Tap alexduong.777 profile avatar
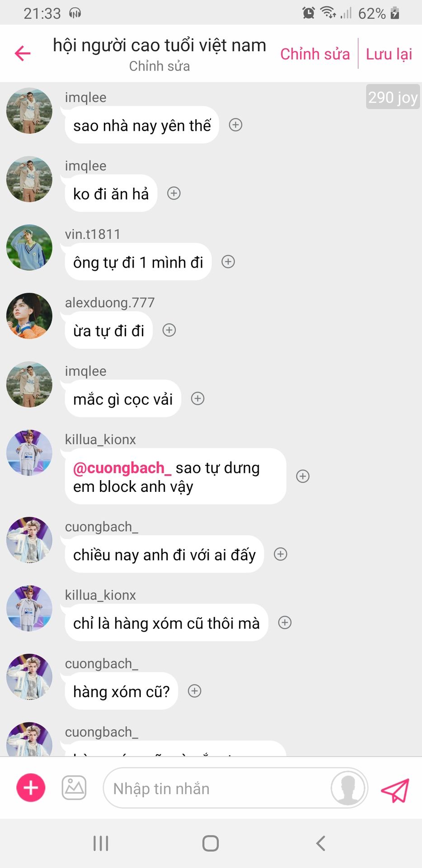 point(29,316)
